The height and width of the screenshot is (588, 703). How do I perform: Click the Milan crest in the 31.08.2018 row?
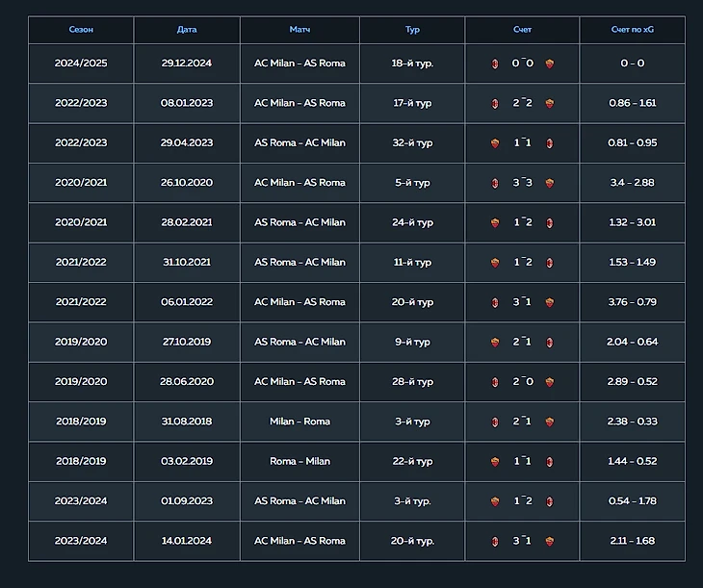495,422
